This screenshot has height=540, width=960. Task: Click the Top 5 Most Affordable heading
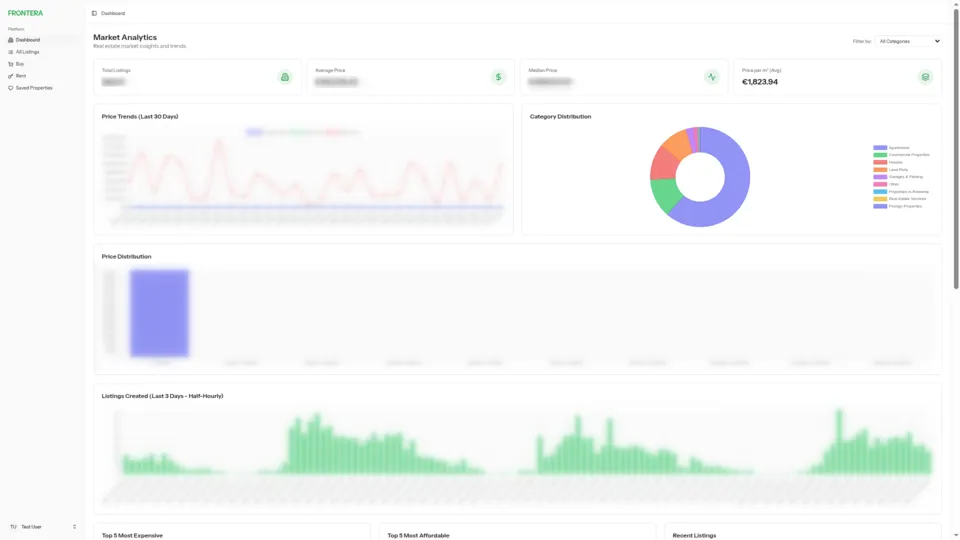[418, 536]
